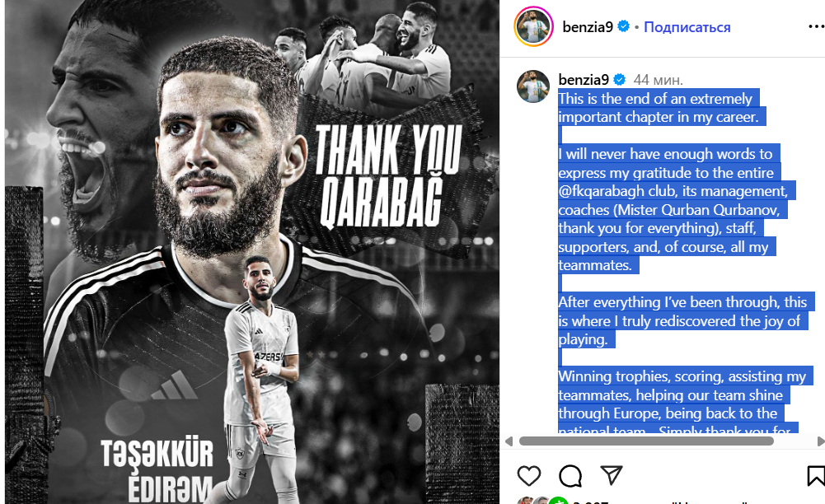
Task: Open the three-dot more options menu
Action: point(816,27)
